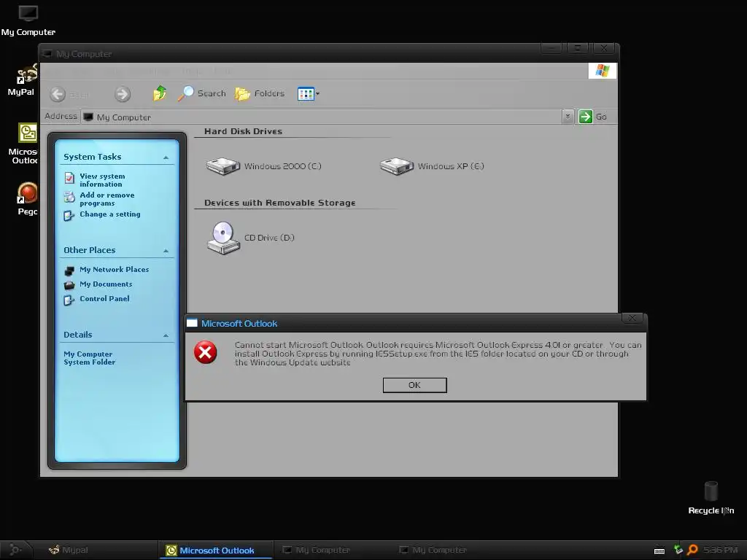Open My Network Places link
This screenshot has width=747, height=560.
click(115, 270)
